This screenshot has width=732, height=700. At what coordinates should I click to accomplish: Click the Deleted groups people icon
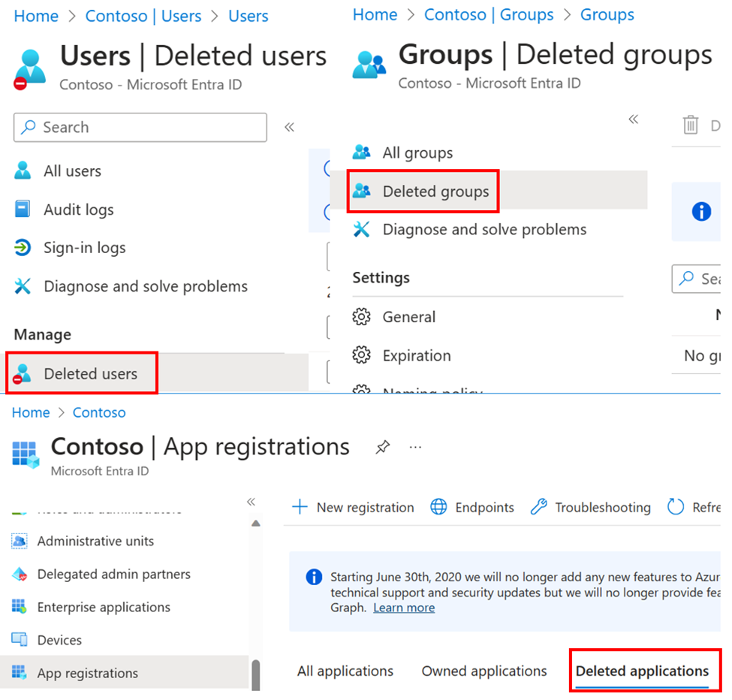tap(361, 191)
